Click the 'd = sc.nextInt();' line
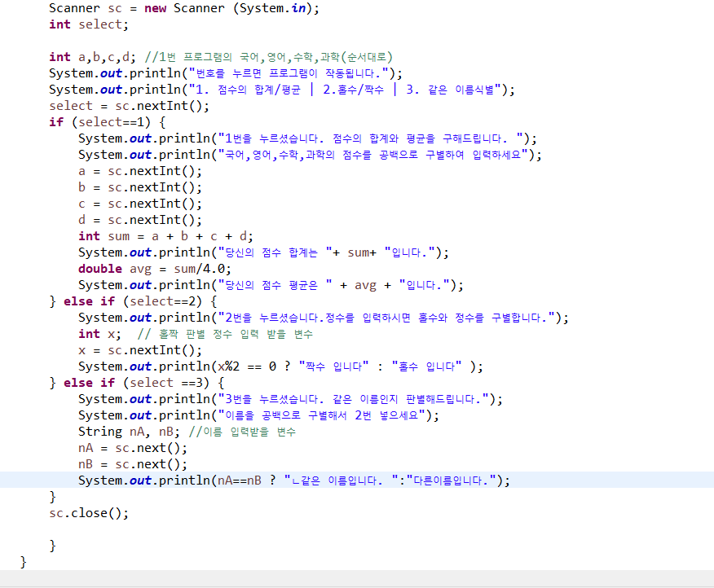This screenshot has height=588, width=714. [x=140, y=220]
